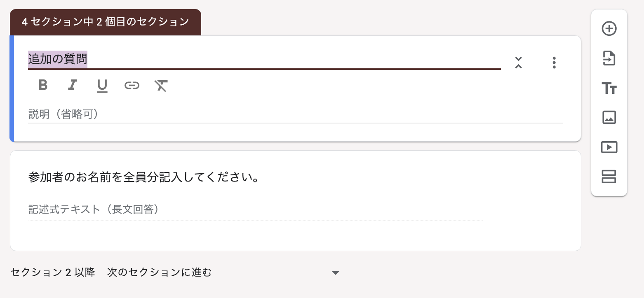Open the import questions icon in the sidebar
The height and width of the screenshot is (298, 644).
pos(609,58)
